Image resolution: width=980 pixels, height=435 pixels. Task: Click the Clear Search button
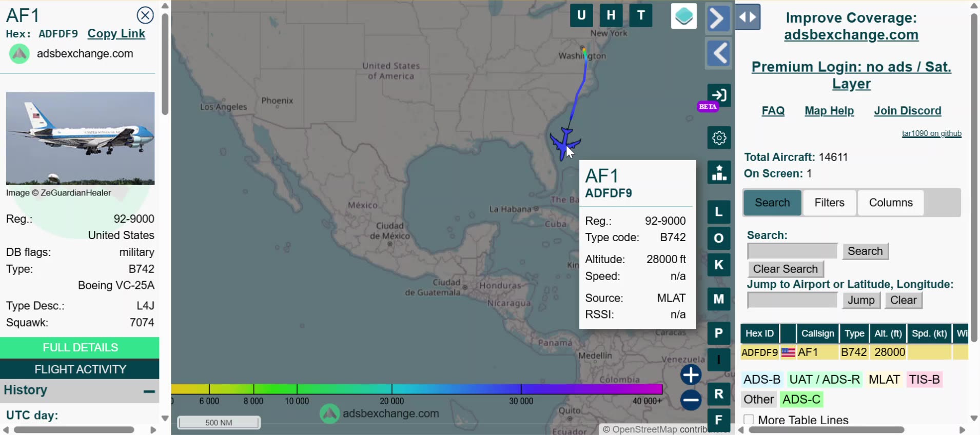[x=786, y=269]
